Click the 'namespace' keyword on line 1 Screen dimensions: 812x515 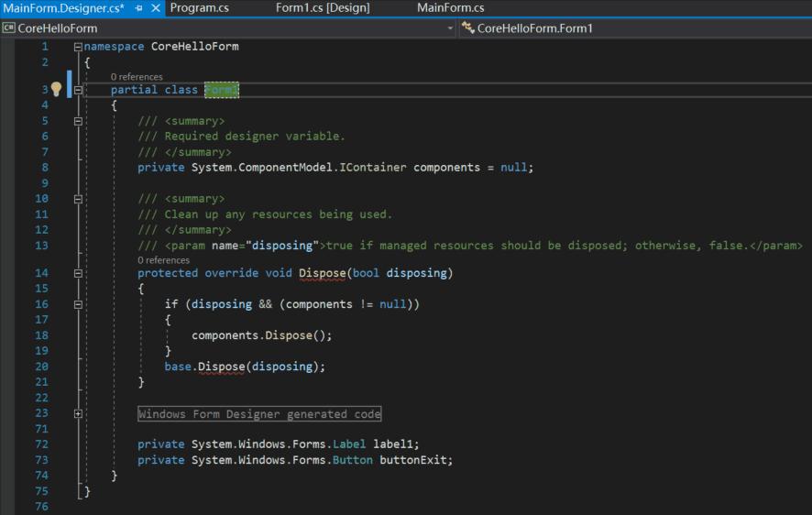[x=114, y=47]
